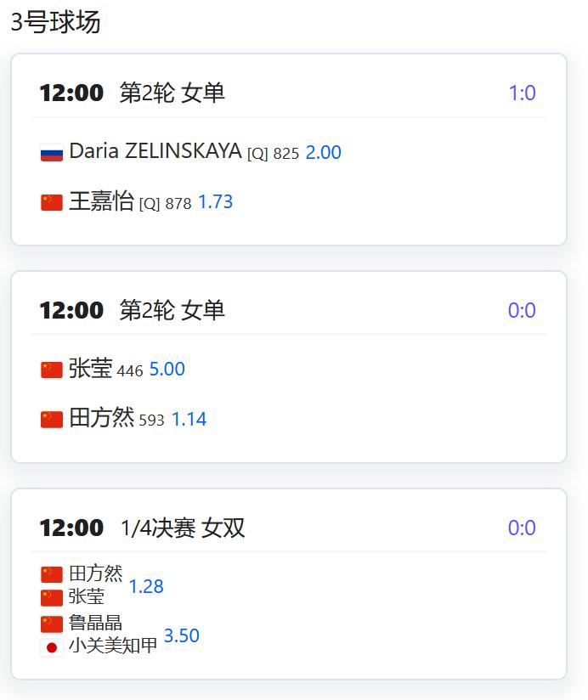Open player name Daria ZELINSKAYA
Image resolution: width=588 pixels, height=700 pixels.
pos(155,151)
